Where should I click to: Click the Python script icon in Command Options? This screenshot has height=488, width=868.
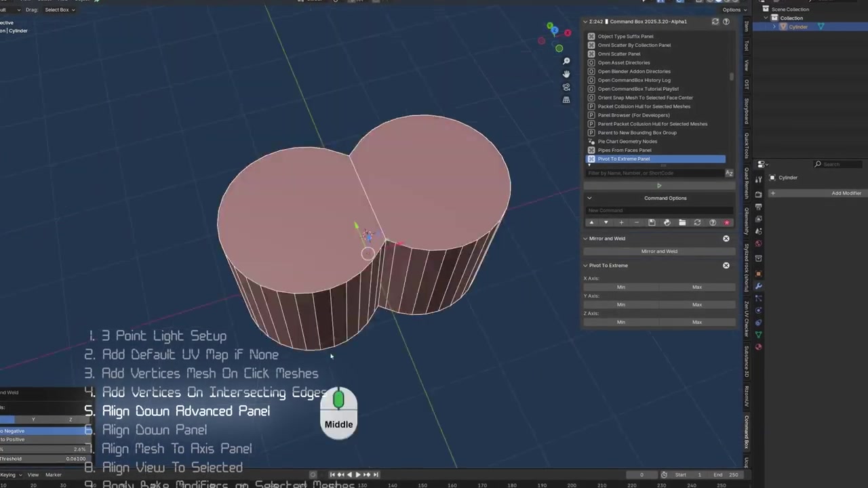(x=667, y=222)
